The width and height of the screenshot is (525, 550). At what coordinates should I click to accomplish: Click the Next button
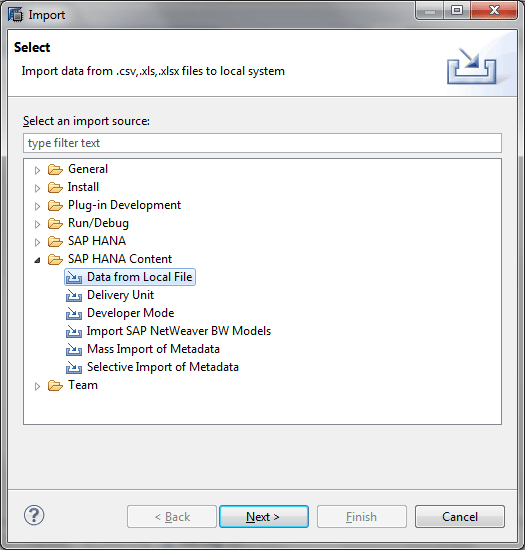264,517
